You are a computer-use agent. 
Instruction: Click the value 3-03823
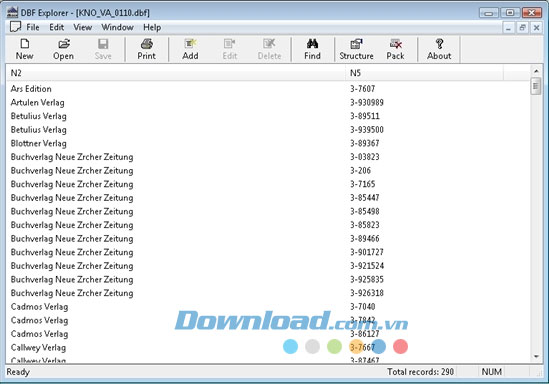tap(364, 157)
